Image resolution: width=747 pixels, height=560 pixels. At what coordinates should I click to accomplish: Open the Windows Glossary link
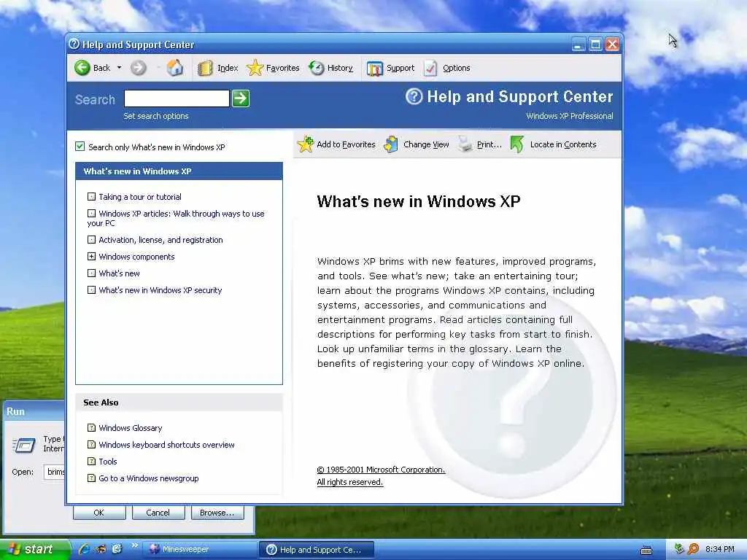pos(131,428)
